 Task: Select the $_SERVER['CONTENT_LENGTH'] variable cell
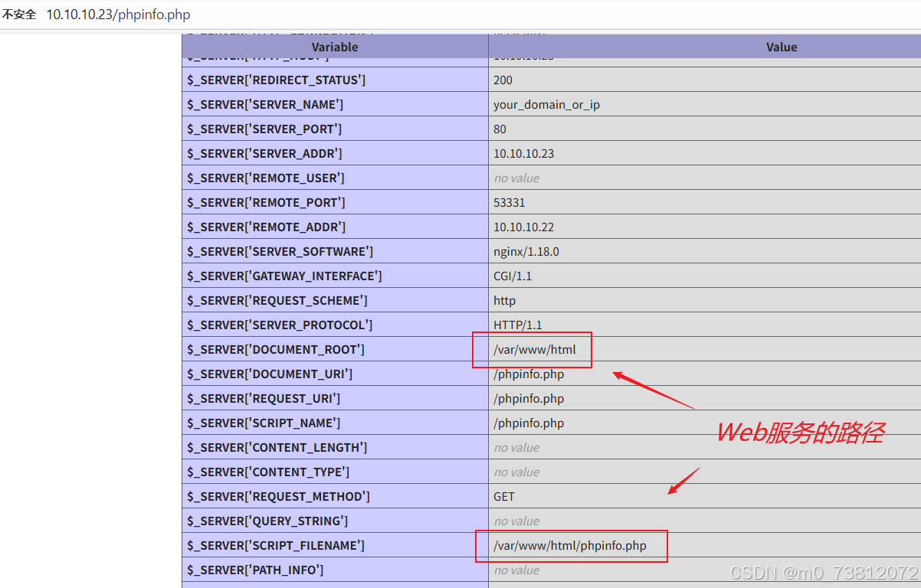tap(335, 447)
